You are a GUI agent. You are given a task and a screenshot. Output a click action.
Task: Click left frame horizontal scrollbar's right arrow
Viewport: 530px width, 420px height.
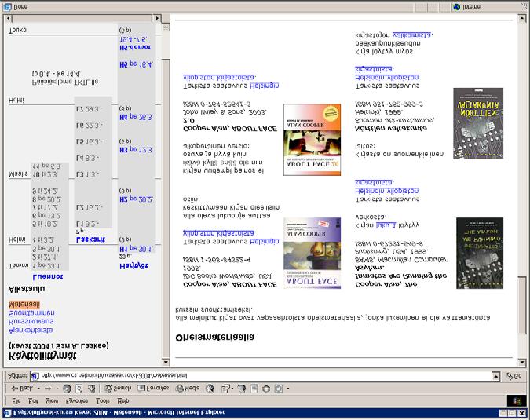coord(157,18)
